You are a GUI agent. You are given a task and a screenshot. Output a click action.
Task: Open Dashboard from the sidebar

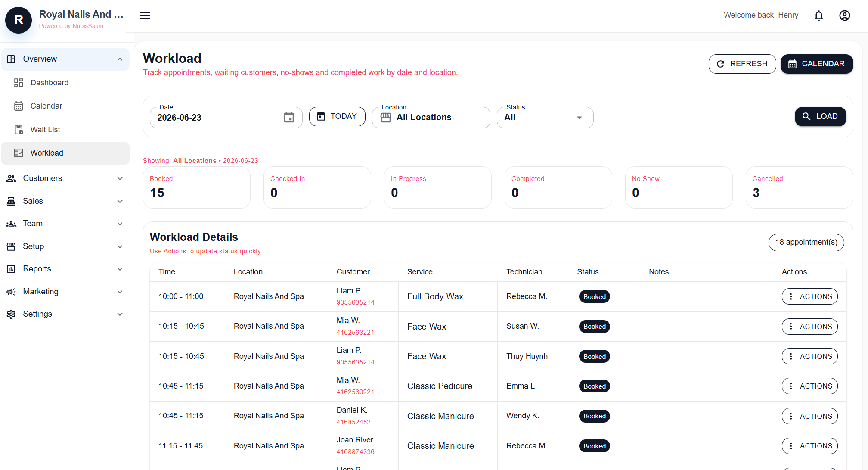click(x=65, y=83)
